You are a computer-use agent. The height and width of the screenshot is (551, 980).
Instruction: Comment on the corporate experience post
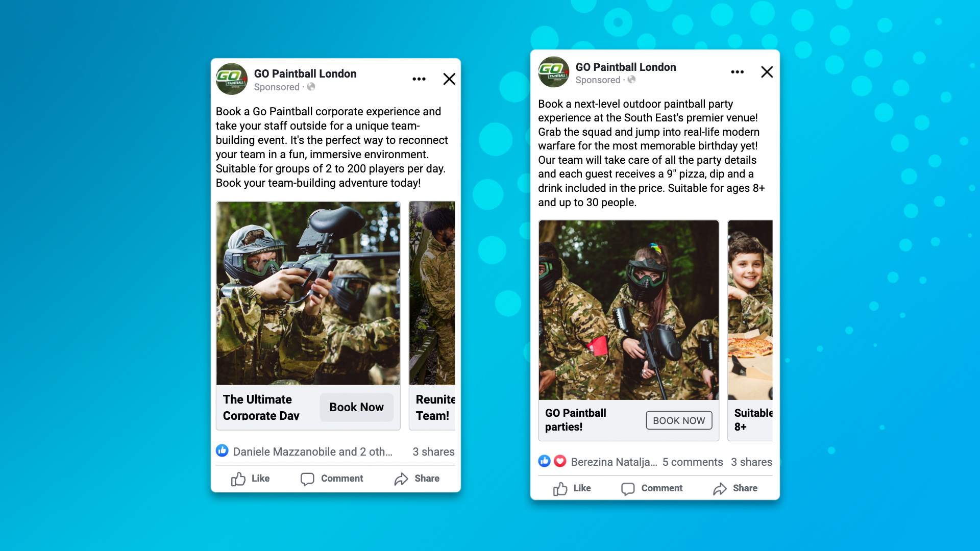coord(332,479)
